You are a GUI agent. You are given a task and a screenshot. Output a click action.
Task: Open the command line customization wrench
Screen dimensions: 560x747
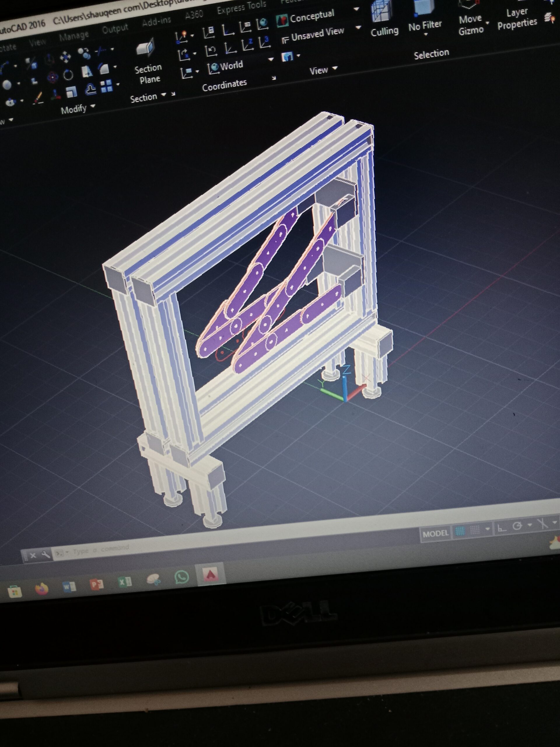pyautogui.click(x=45, y=554)
